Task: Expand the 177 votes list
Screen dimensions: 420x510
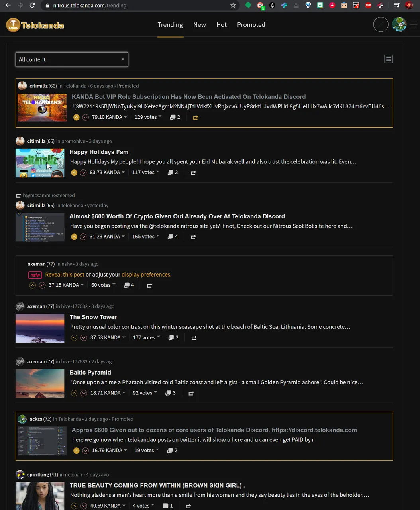Action: [146, 337]
